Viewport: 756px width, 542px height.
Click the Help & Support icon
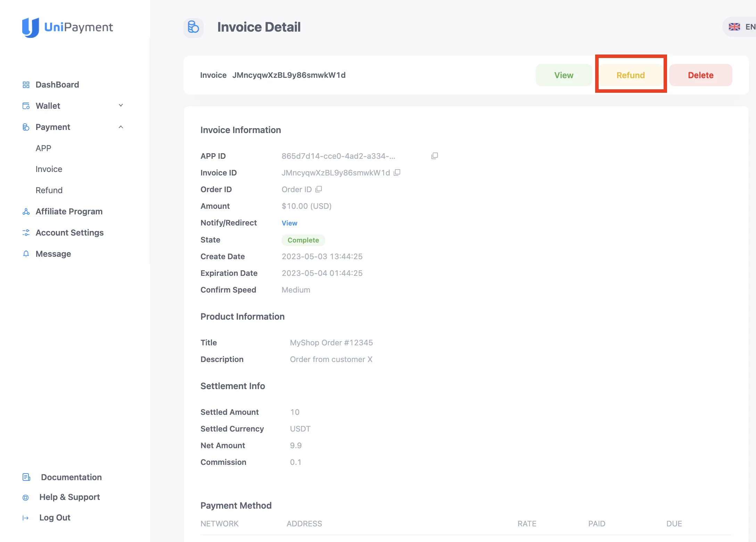[x=26, y=498]
